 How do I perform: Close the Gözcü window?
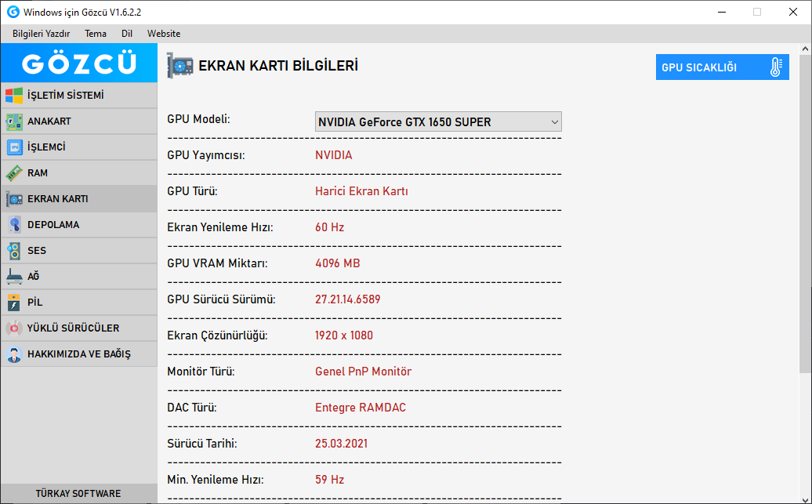[x=793, y=12]
